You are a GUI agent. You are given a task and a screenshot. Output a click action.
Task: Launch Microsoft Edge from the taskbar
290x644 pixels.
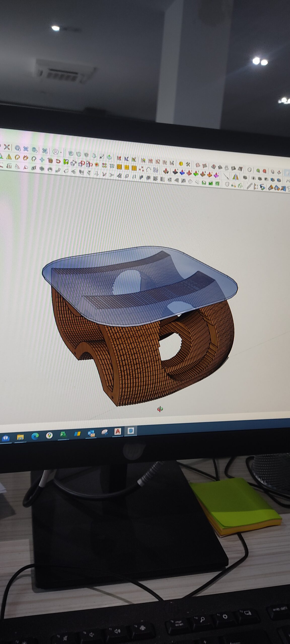[35, 436]
